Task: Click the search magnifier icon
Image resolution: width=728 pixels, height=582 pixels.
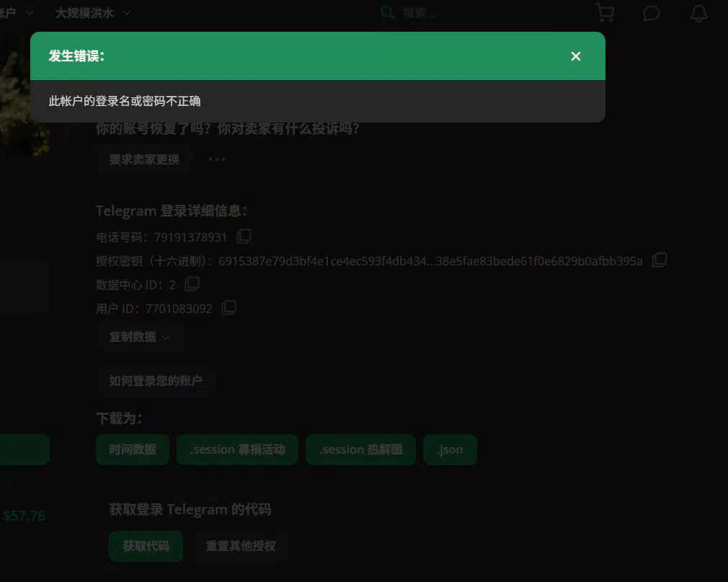Action: pyautogui.click(x=387, y=12)
